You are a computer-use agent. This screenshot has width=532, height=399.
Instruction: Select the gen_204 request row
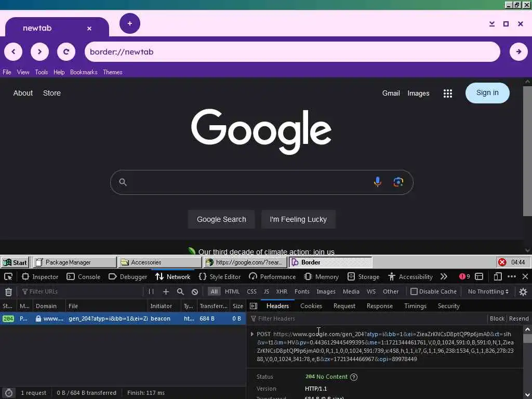click(123, 318)
